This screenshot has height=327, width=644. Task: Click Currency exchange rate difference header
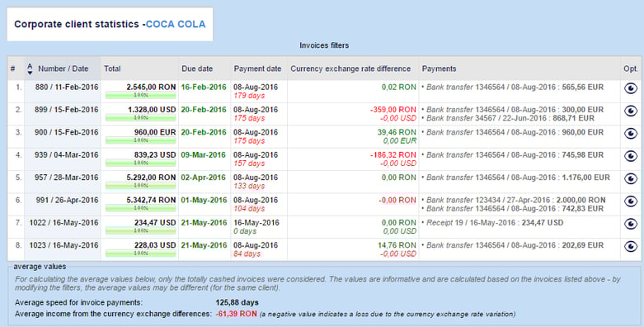[x=350, y=69]
